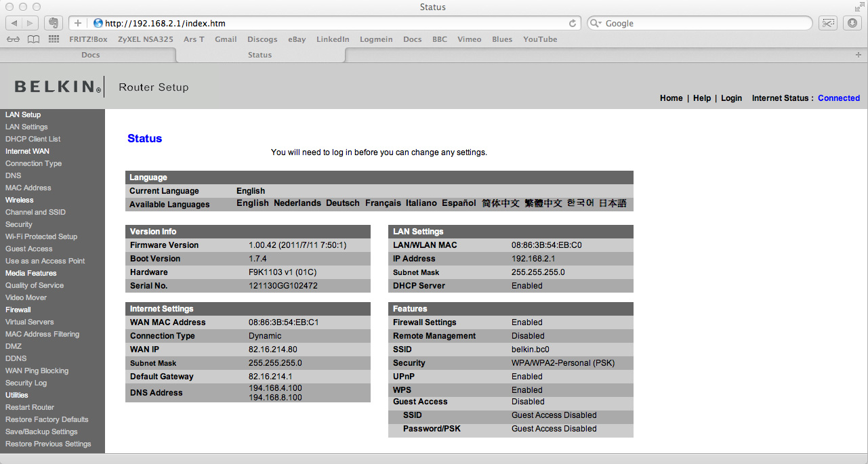Open the Logmein bookmark
Viewport: 868px width, 464px height.
[x=376, y=39]
